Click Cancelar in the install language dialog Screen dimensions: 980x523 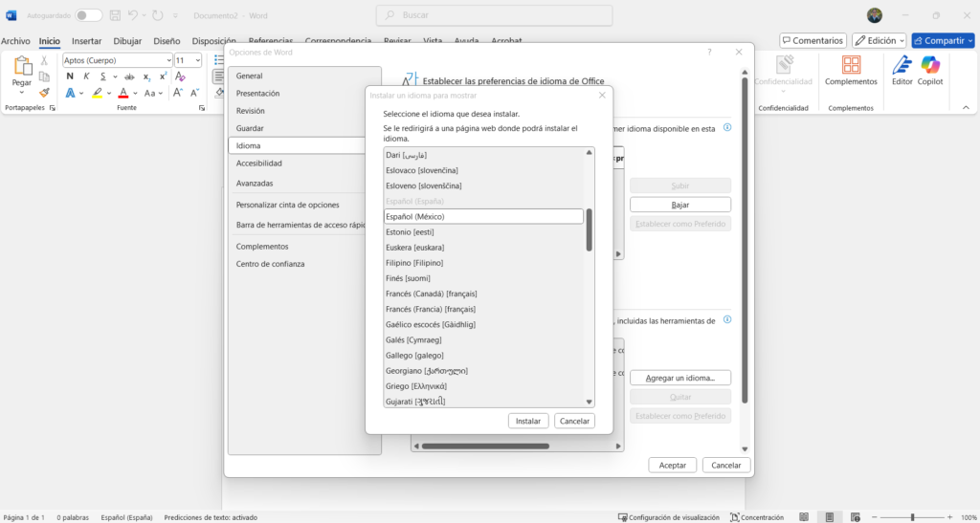click(x=574, y=421)
